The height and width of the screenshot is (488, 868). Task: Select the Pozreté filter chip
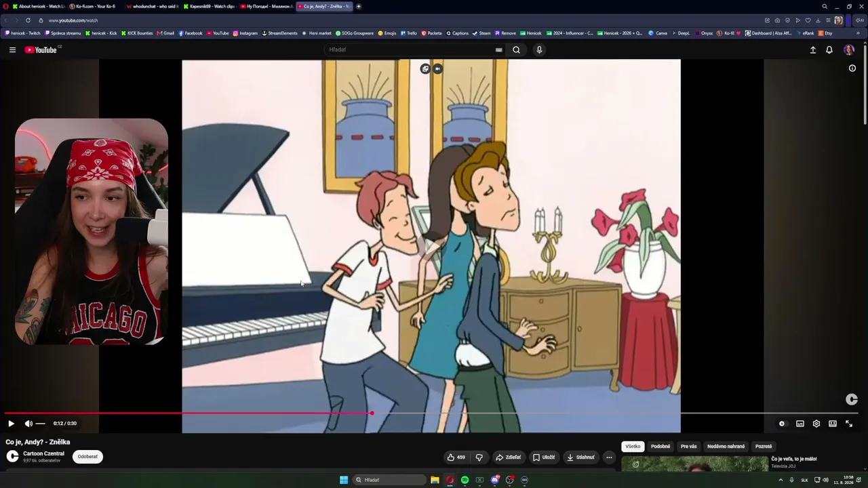764,447
